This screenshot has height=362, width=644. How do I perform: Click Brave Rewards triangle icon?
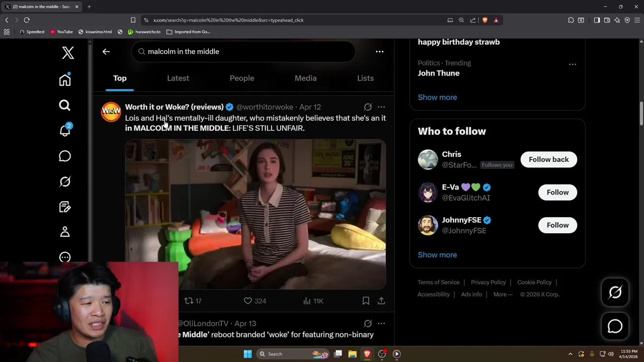(496, 20)
